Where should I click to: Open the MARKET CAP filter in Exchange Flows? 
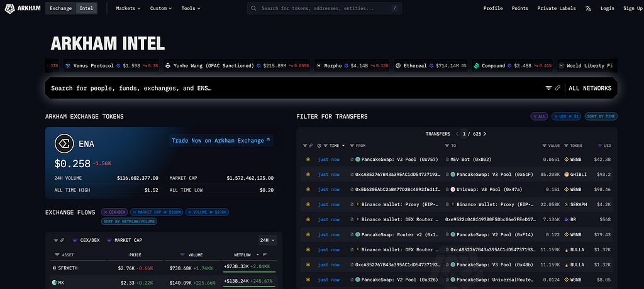pos(125,240)
